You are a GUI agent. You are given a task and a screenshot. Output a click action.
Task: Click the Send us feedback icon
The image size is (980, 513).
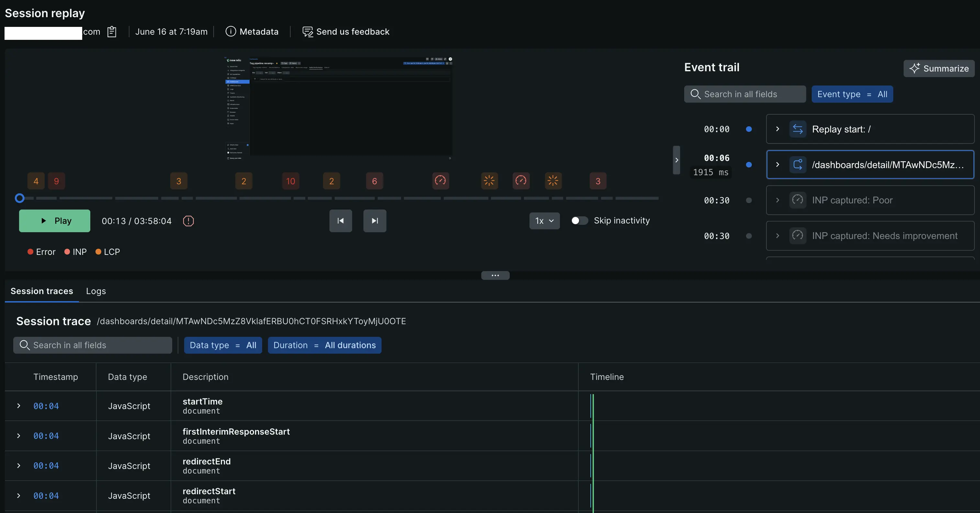click(307, 32)
